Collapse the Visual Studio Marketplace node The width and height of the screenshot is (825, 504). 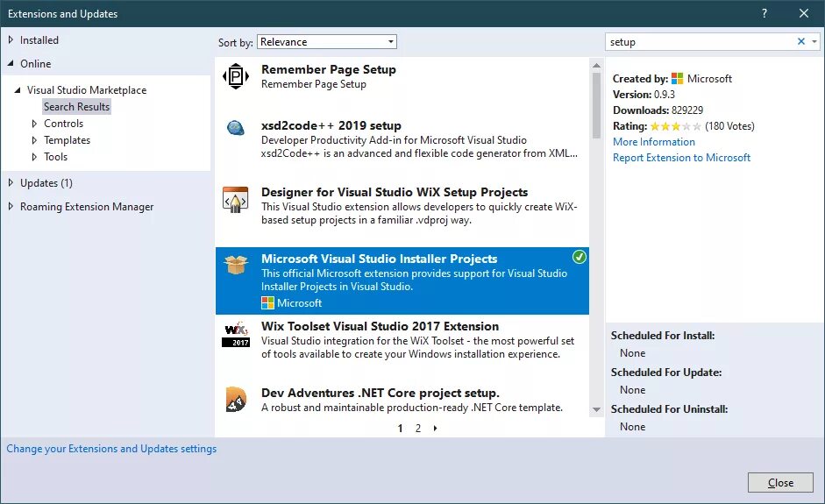(x=18, y=90)
